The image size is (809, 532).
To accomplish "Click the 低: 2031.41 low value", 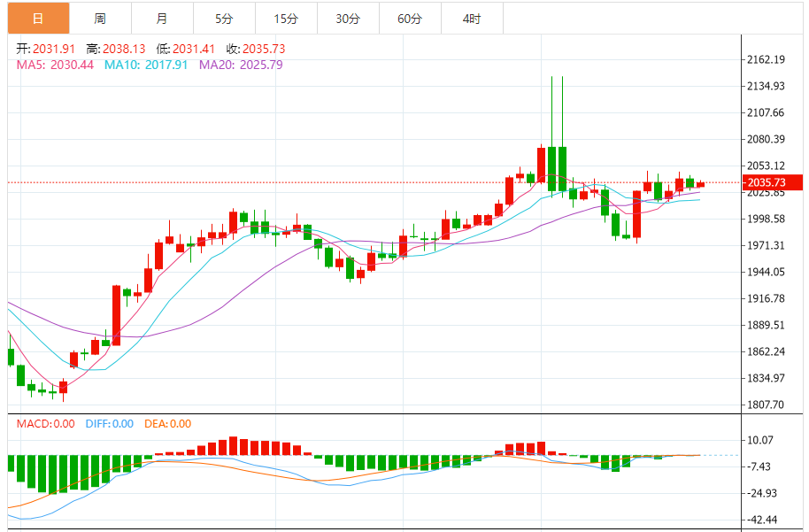I will [186, 49].
